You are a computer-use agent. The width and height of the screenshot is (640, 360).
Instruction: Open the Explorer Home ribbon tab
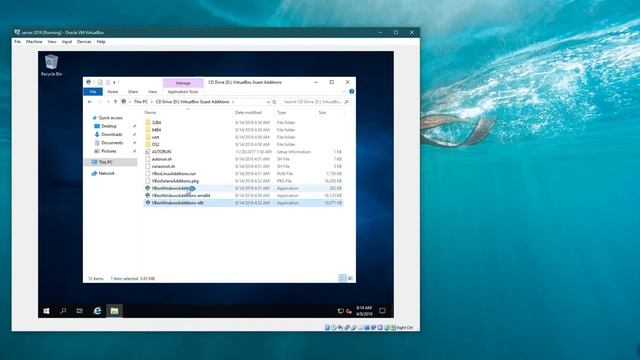pos(113,92)
